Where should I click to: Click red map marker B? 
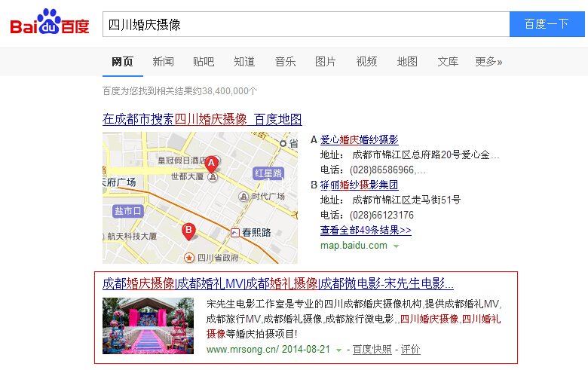click(189, 230)
